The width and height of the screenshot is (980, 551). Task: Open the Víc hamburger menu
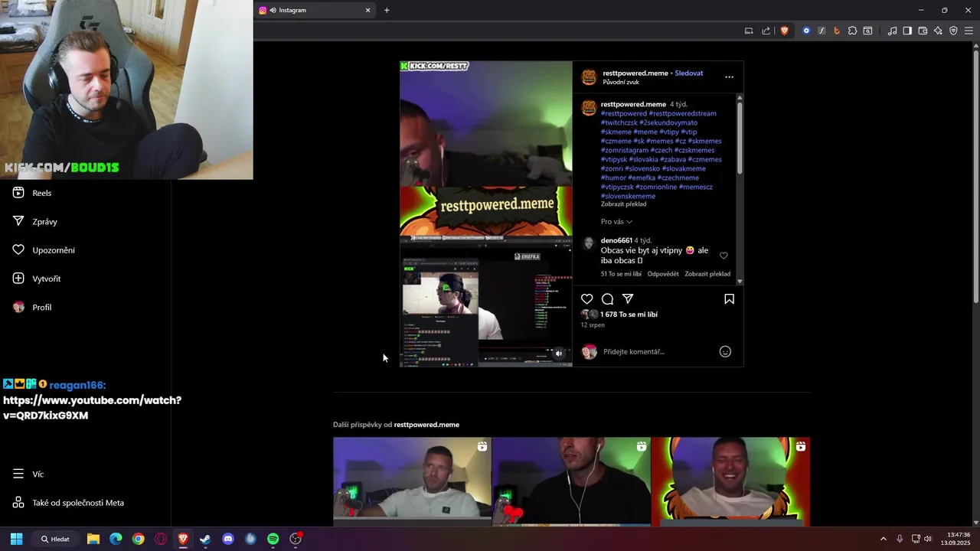click(x=28, y=474)
